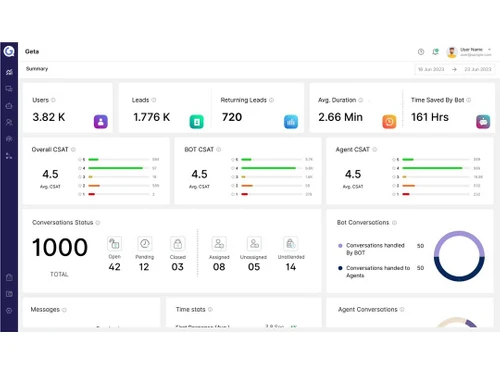Select the Pending conversations icon
Viewport: 500px width, 375px height.
tap(144, 244)
